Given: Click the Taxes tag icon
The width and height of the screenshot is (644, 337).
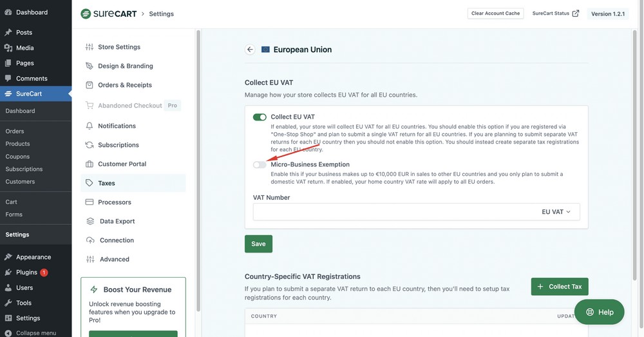Looking at the screenshot, I should click(x=89, y=183).
